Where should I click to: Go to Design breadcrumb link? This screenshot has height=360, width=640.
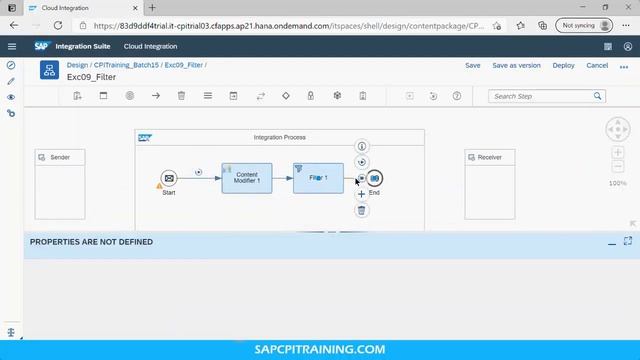[x=78, y=65]
